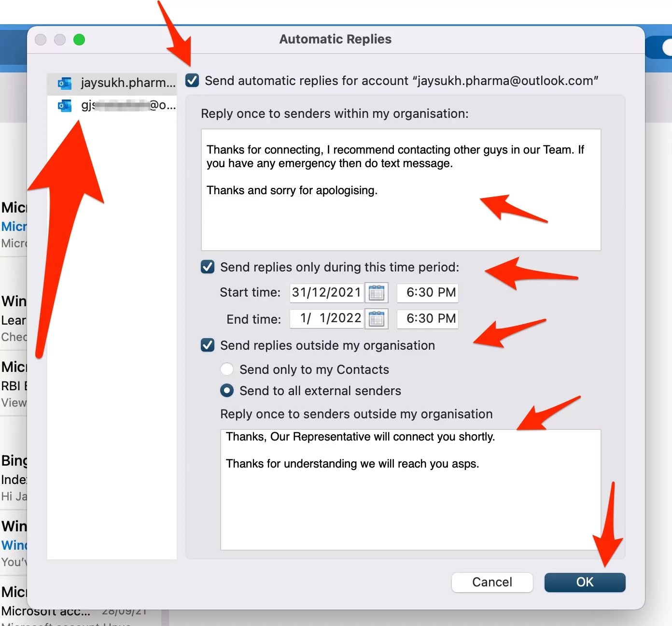This screenshot has width=672, height=626.
Task: Choose Send to all external senders
Action: [226, 390]
